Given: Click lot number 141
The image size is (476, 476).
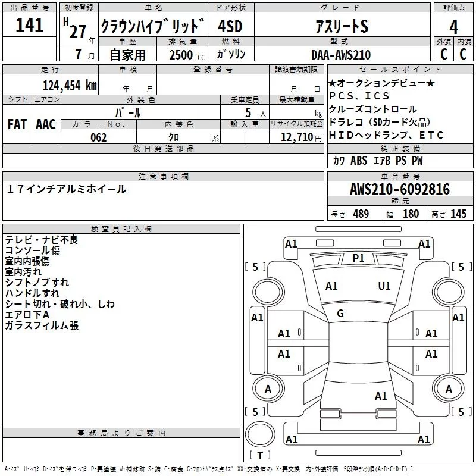Looking at the screenshot, I should point(29,25).
